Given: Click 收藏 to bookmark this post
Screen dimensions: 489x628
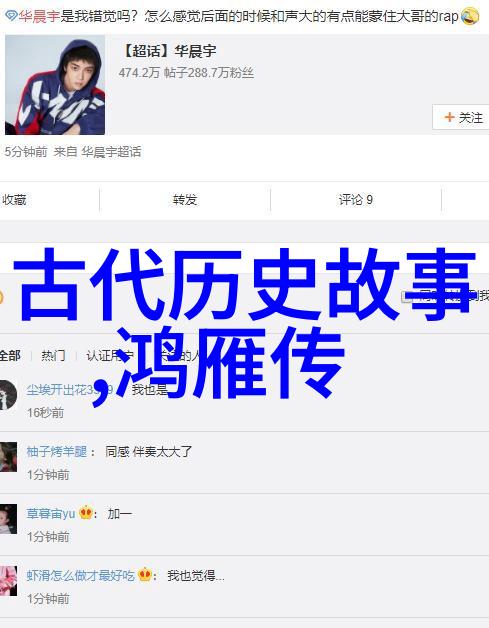Looking at the screenshot, I should [14, 199].
